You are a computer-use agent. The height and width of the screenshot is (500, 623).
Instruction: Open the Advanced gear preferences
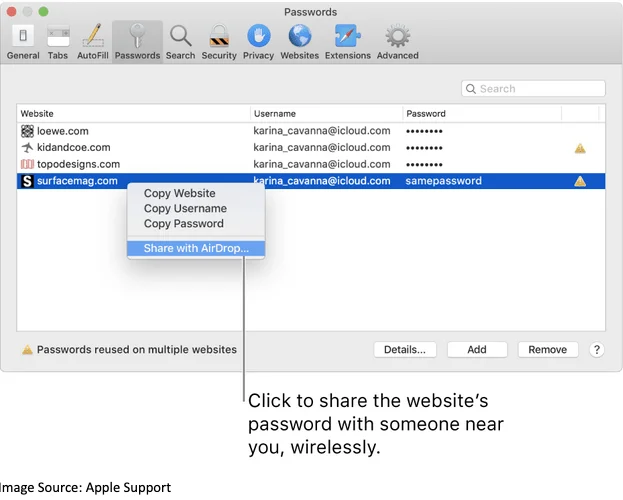(397, 41)
